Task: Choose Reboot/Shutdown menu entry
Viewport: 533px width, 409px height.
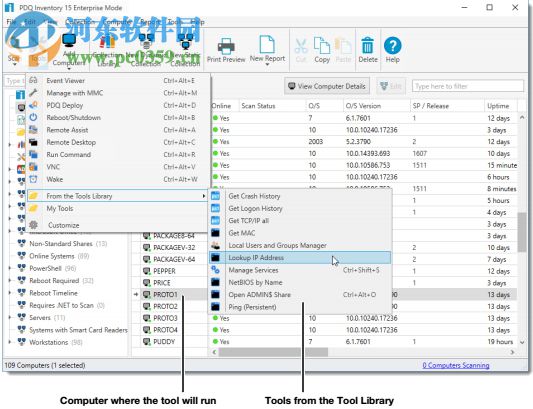Action: 118,118
